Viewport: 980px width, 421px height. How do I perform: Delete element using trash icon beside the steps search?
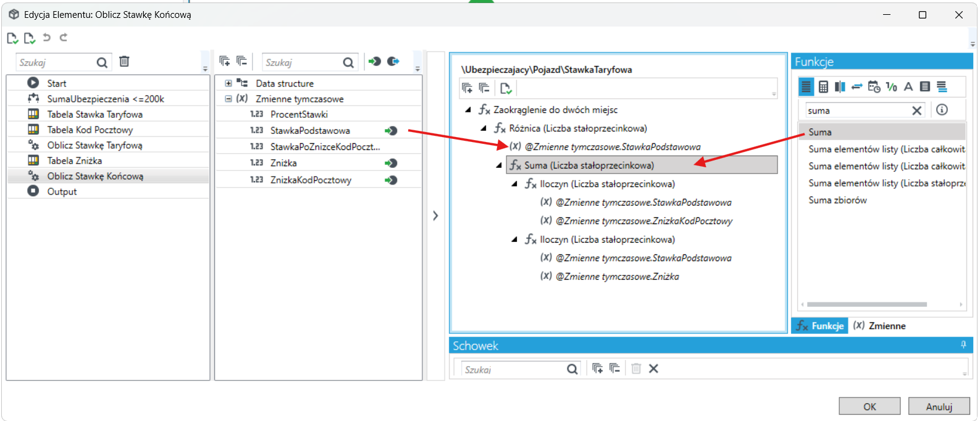click(124, 62)
